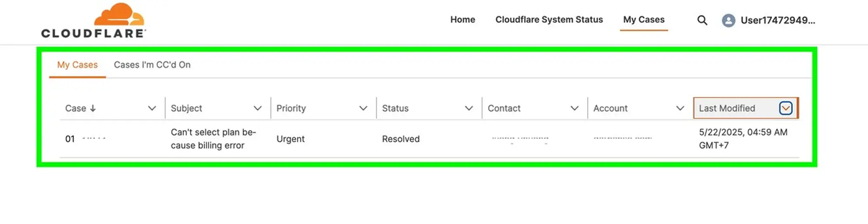Open the Status column chevron menu
This screenshot has height=224, width=868.
(x=469, y=108)
